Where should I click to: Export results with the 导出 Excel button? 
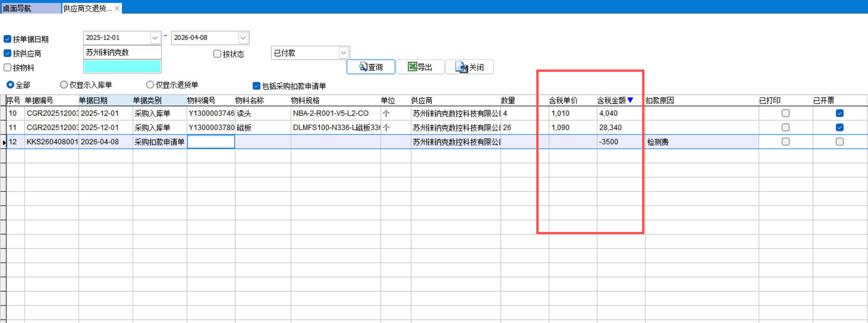click(420, 67)
